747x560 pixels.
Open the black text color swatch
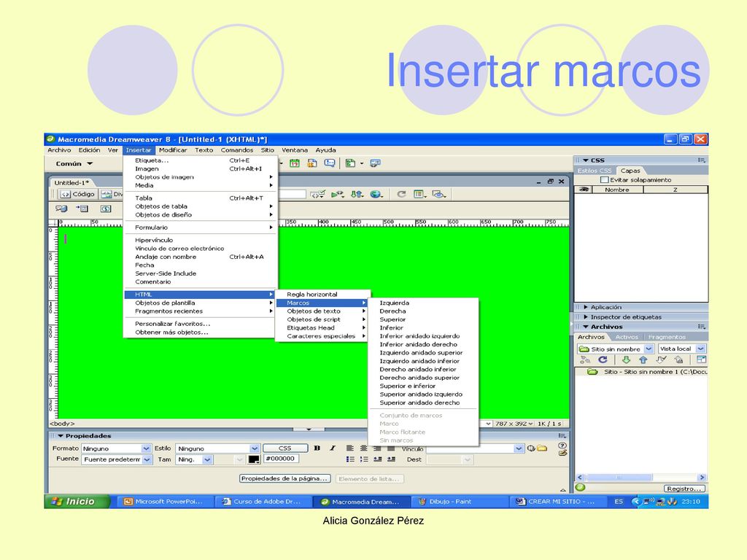(254, 459)
